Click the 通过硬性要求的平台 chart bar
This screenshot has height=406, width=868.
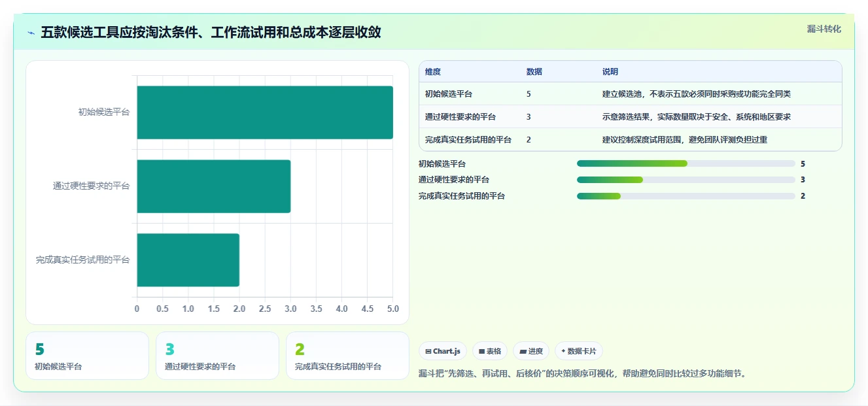tap(214, 186)
